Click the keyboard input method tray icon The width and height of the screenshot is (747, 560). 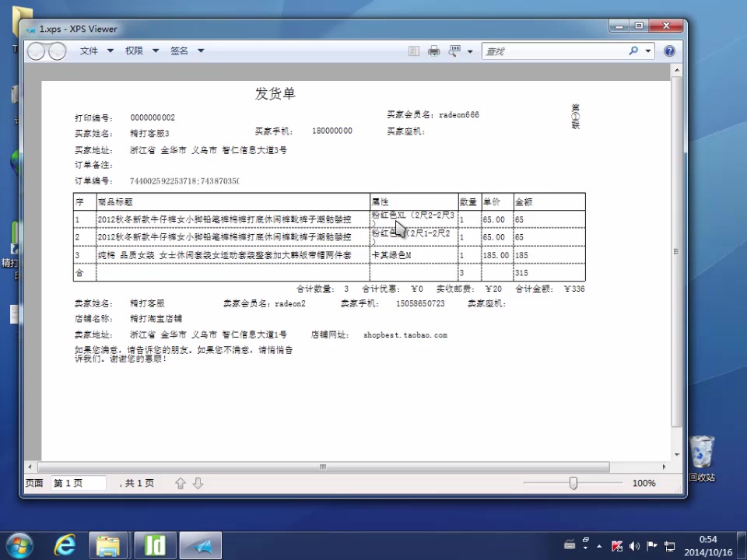click(x=570, y=545)
